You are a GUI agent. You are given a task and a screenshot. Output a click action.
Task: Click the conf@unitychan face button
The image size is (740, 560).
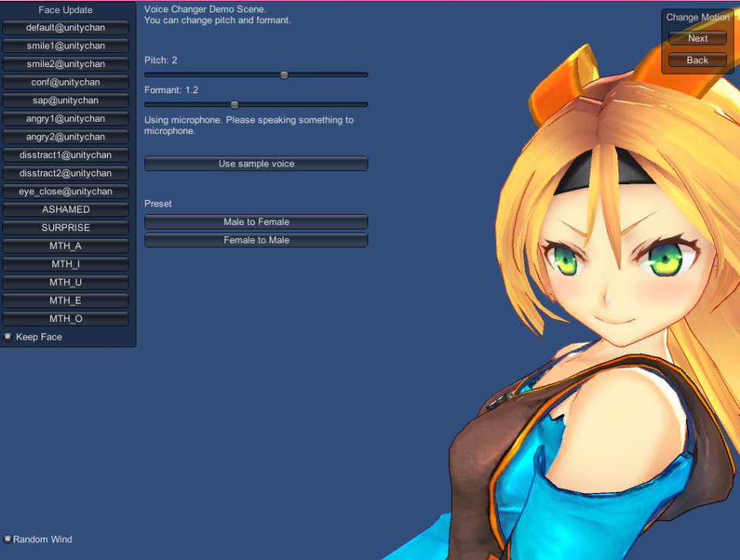(66, 82)
